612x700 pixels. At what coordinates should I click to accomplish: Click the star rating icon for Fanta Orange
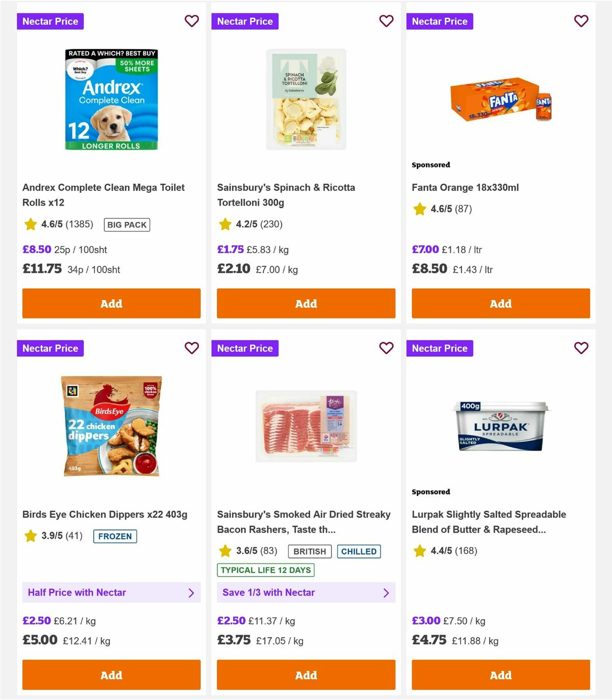coord(419,209)
